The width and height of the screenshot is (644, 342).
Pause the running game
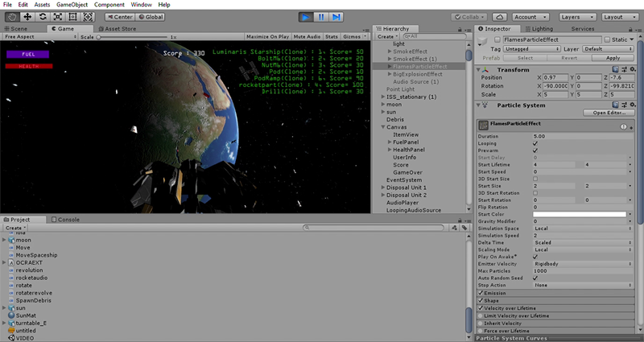[x=323, y=16]
